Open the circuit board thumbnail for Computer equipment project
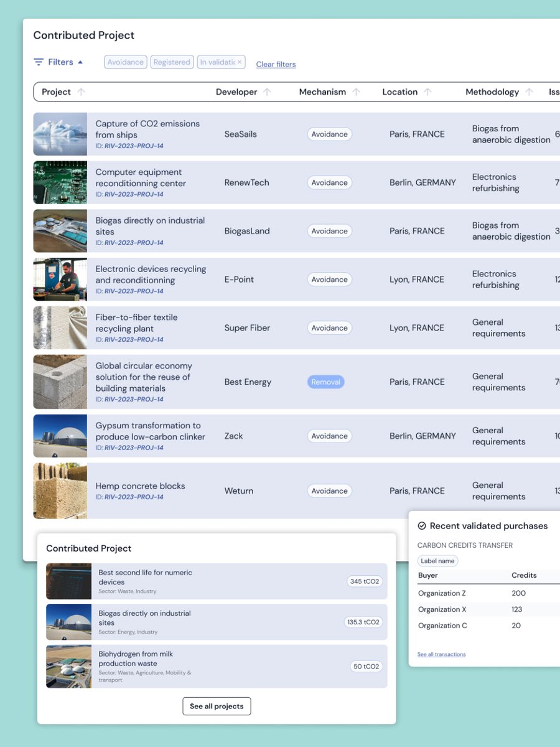This screenshot has height=747, width=560. click(60, 182)
